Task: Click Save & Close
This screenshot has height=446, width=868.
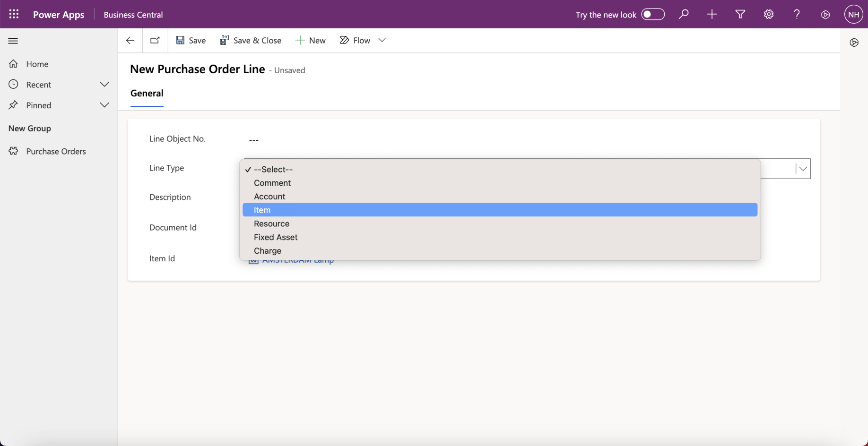Action: point(251,40)
